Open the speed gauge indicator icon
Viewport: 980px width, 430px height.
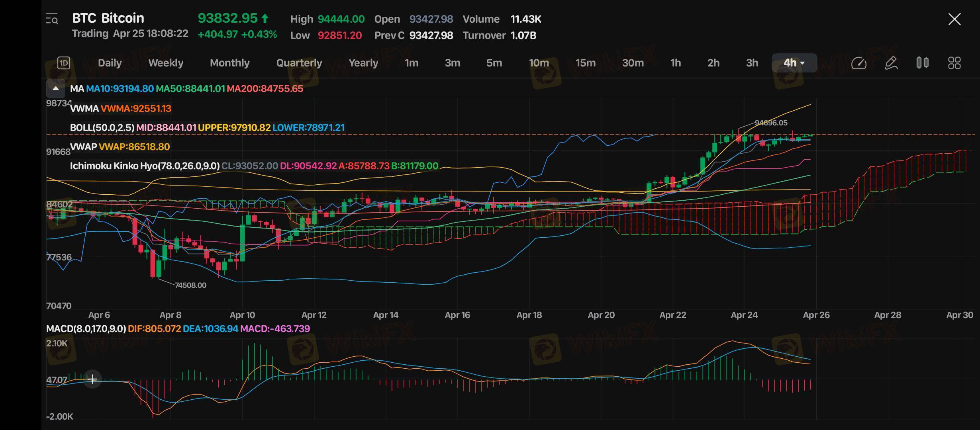859,63
